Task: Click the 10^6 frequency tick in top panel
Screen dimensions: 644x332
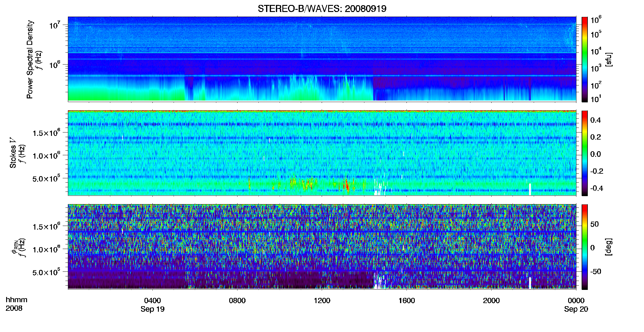Action: (55, 65)
